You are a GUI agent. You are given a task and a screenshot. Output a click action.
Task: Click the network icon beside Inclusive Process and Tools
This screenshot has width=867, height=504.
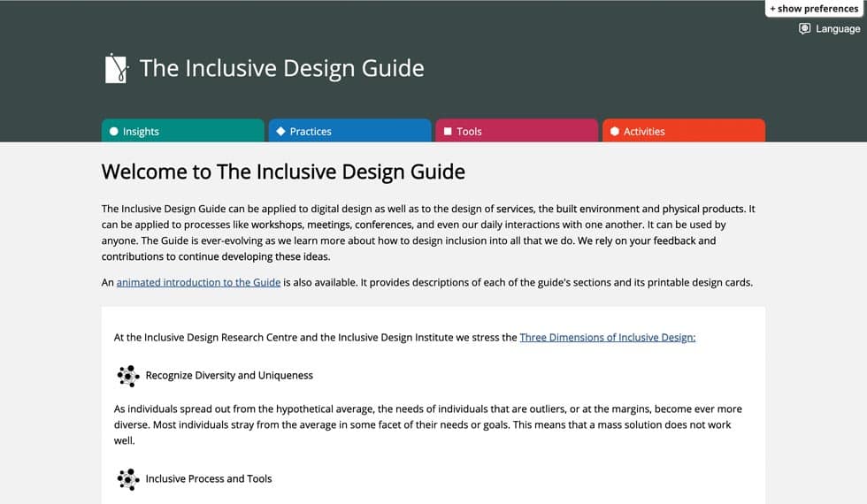[128, 479]
